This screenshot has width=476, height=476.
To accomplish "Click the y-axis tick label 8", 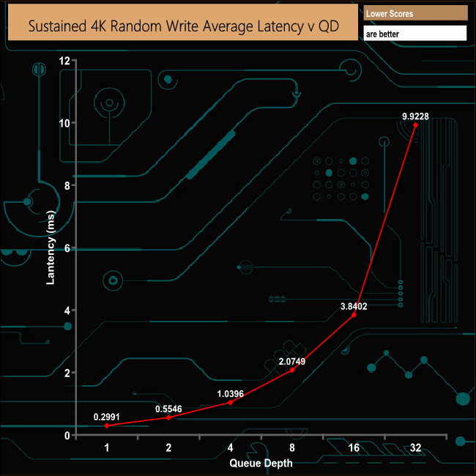I will pyautogui.click(x=67, y=186).
